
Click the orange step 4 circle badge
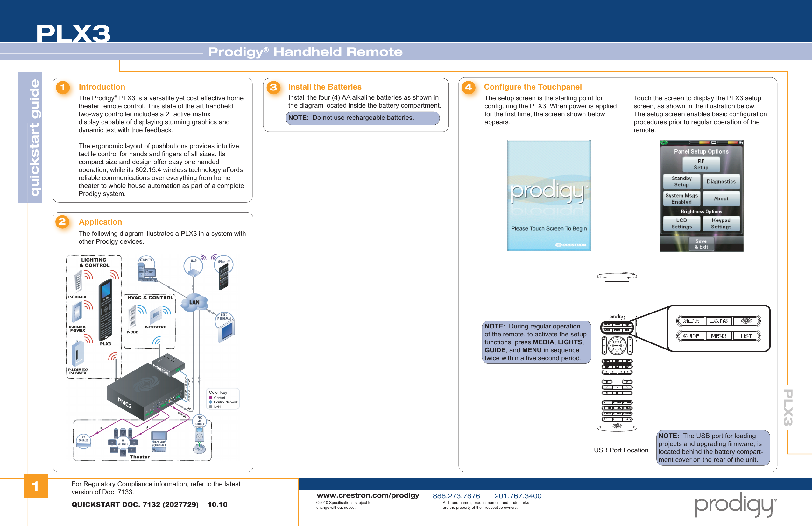(x=469, y=87)
